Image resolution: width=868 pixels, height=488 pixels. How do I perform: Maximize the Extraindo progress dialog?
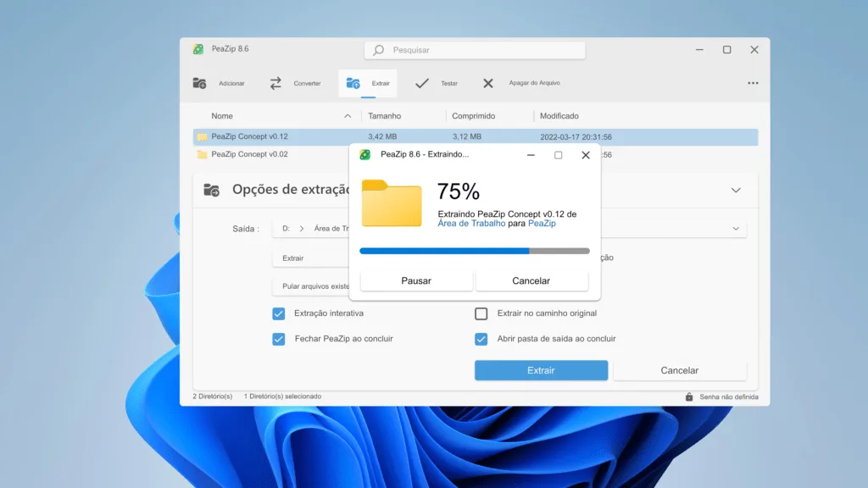point(558,155)
